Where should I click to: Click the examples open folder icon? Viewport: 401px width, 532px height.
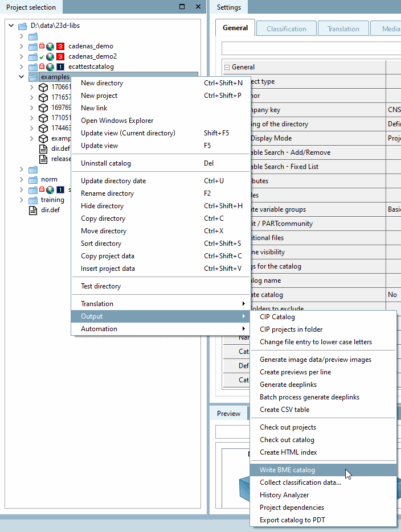tap(33, 77)
